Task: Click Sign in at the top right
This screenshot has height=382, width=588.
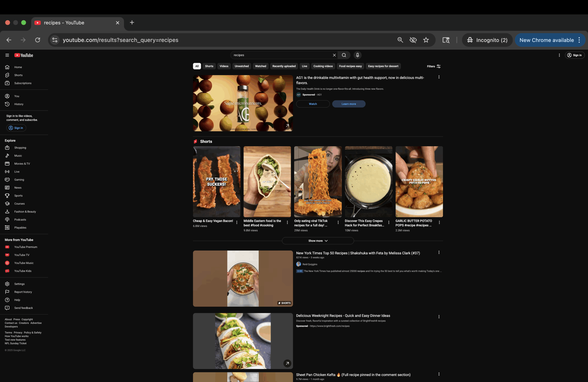Action: pyautogui.click(x=574, y=55)
